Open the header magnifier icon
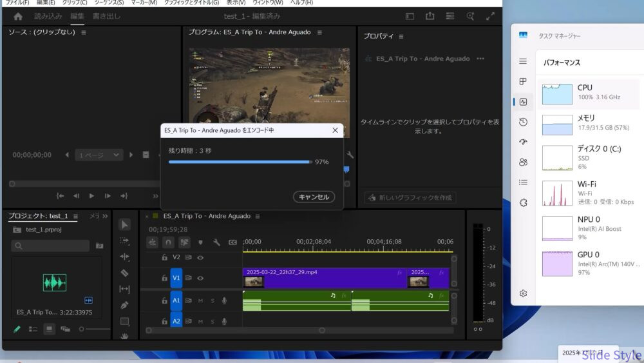Image resolution: width=644 pixels, height=363 pixels. pos(470,16)
